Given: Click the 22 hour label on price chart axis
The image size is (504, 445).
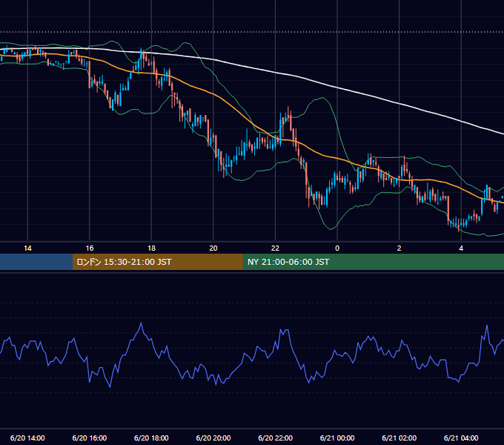Looking at the screenshot, I should click(x=275, y=248).
